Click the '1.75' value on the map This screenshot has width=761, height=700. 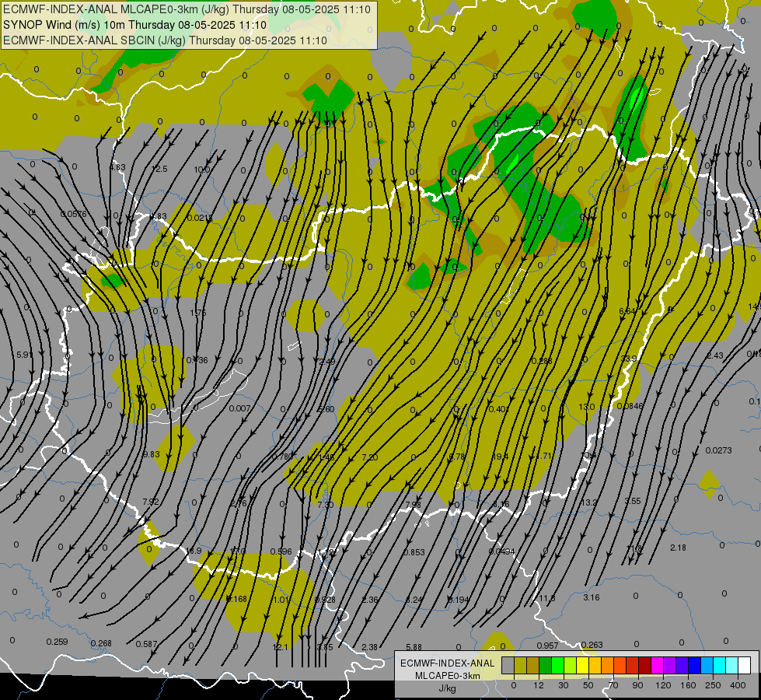[x=198, y=313]
